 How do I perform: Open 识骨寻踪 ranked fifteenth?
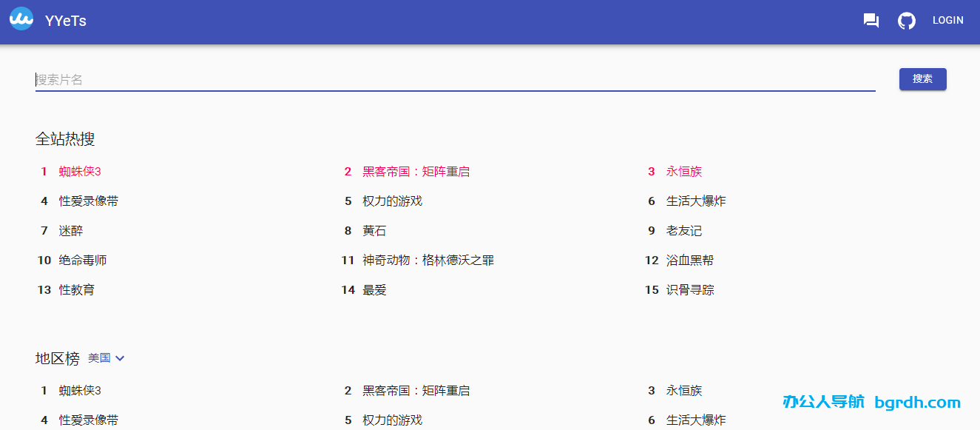coord(689,290)
